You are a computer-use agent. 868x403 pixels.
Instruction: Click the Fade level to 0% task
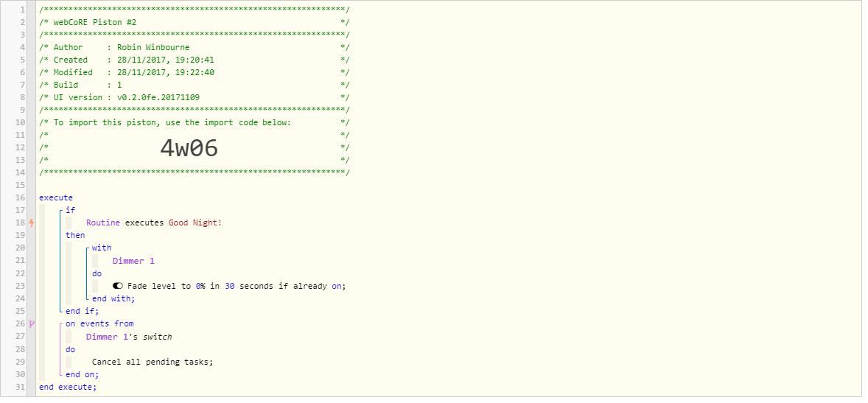coord(228,286)
